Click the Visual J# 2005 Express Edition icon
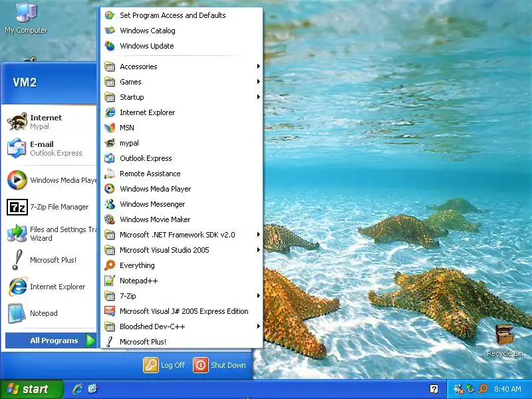This screenshot has width=532, height=399. 110,311
